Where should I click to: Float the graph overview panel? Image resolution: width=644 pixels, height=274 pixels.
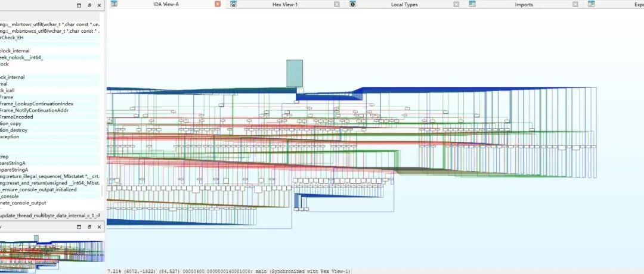tap(89, 227)
